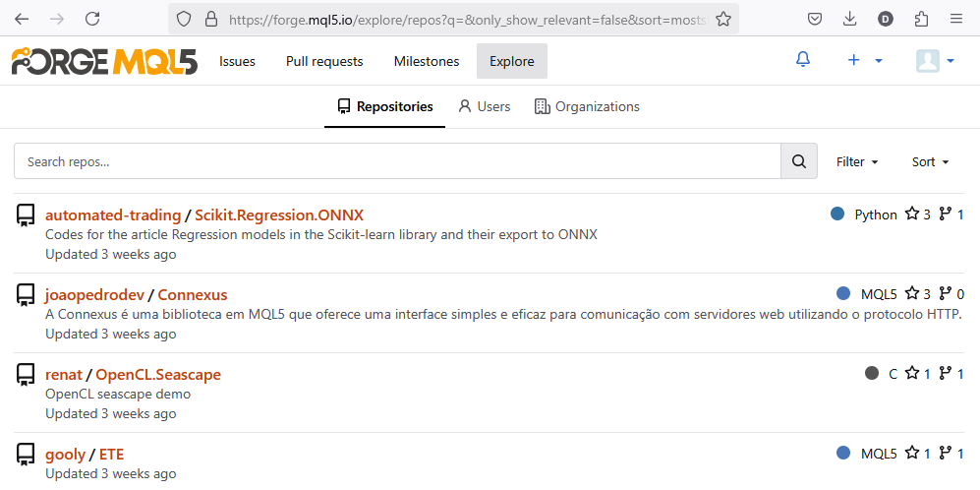
Task: Click the Python language label
Action: [x=876, y=214]
